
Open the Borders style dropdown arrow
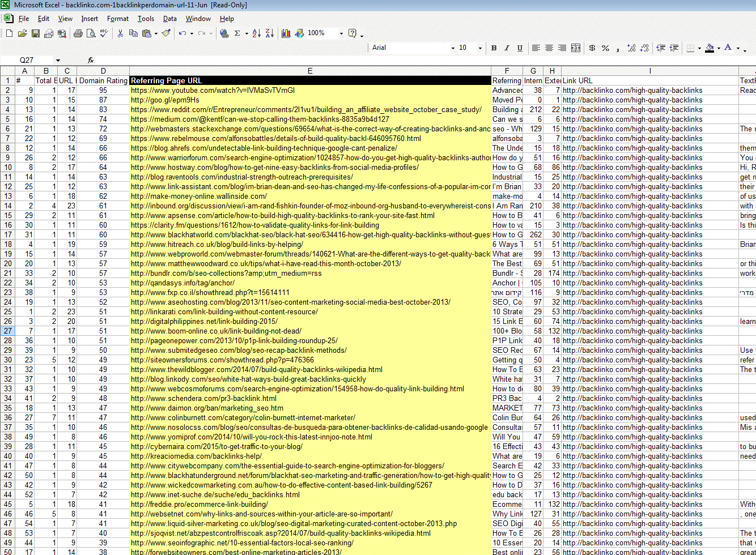click(x=699, y=48)
